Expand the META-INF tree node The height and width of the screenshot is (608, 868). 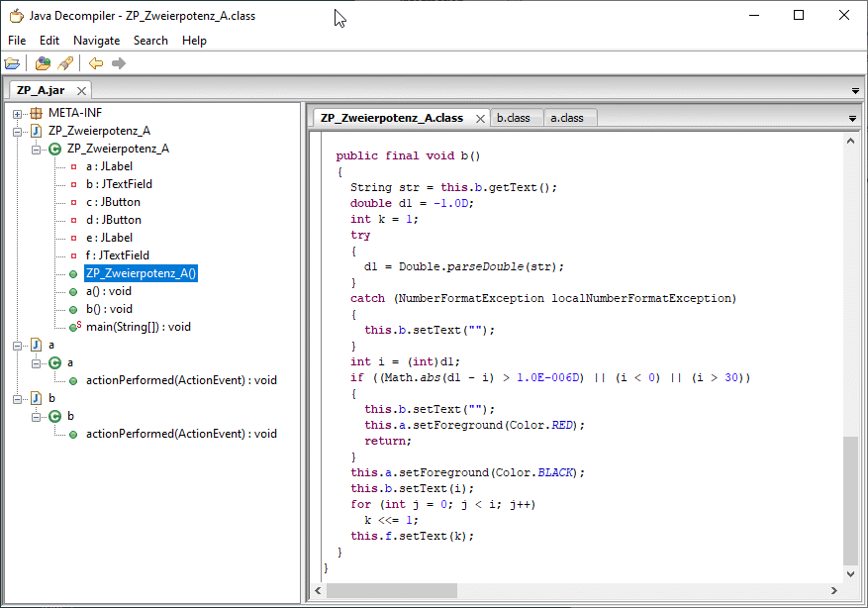pyautogui.click(x=17, y=114)
